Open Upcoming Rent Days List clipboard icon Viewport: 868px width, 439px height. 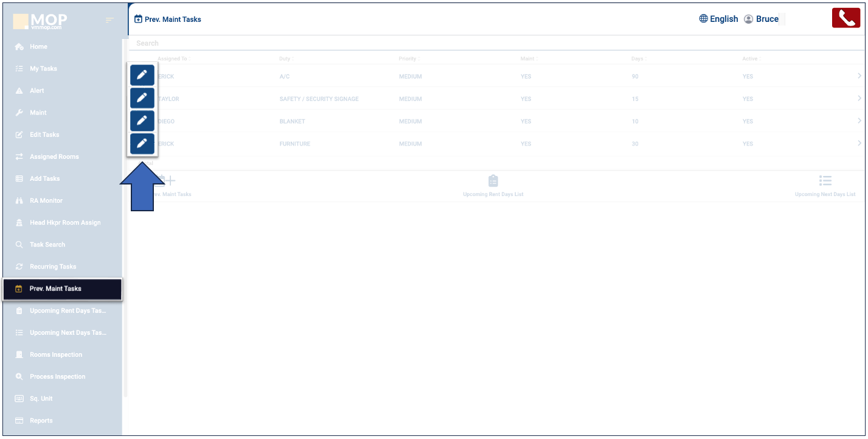pyautogui.click(x=493, y=181)
